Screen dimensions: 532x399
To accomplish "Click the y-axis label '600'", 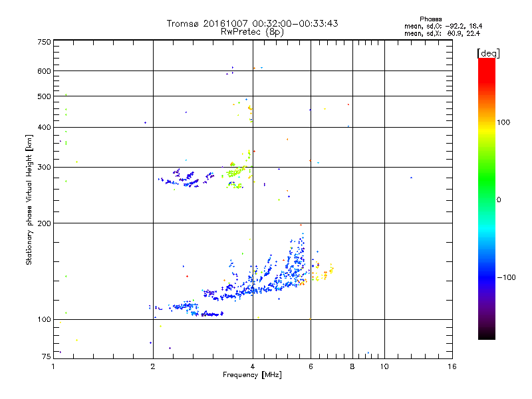I will click(44, 71).
